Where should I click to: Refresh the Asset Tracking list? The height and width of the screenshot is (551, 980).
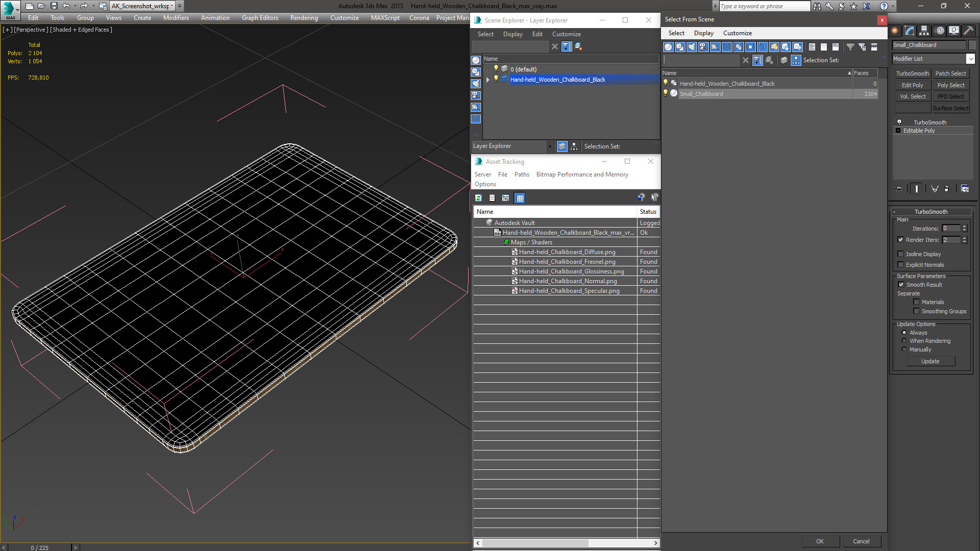[x=478, y=198]
